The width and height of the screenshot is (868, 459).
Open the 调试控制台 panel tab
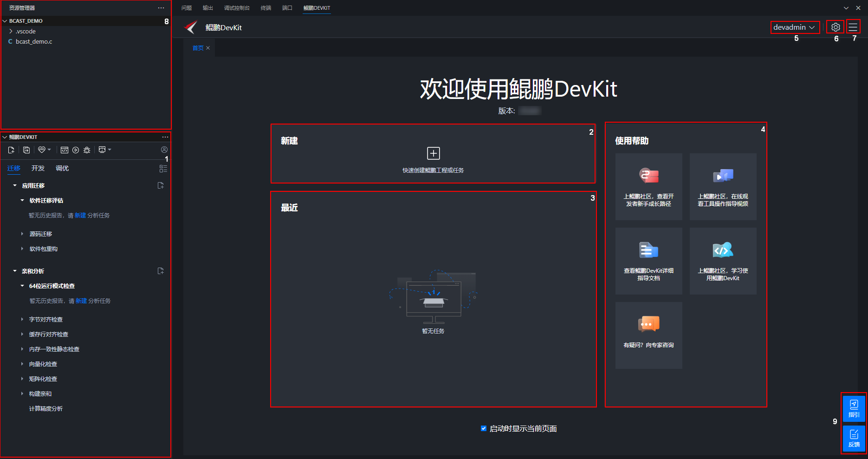[x=237, y=8]
